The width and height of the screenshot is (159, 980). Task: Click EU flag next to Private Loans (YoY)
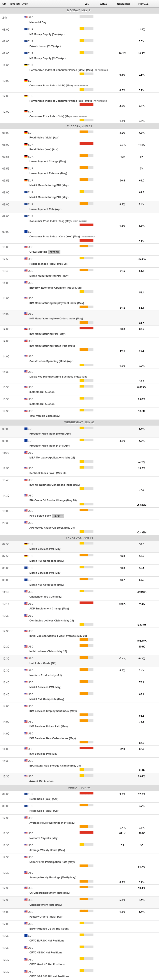(26, 41)
